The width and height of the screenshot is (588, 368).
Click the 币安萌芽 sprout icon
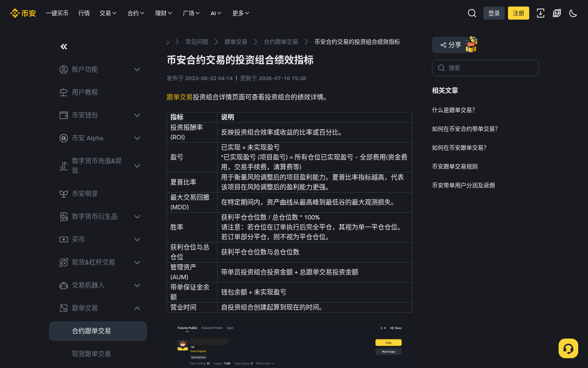[x=64, y=194]
